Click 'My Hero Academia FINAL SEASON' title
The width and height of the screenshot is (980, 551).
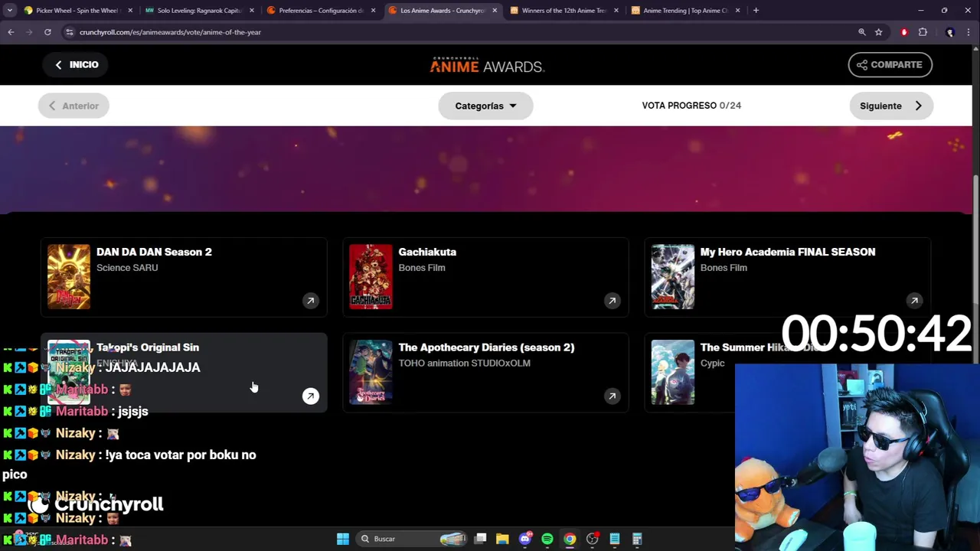(788, 252)
